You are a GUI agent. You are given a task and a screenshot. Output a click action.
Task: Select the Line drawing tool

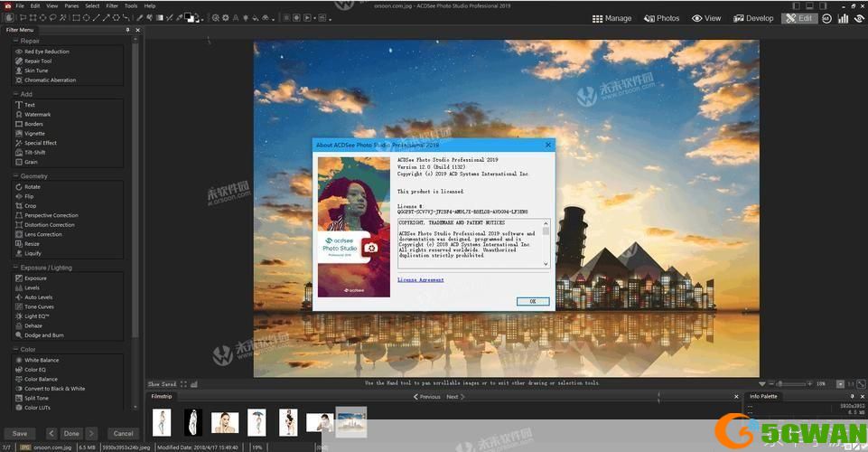tap(97, 18)
